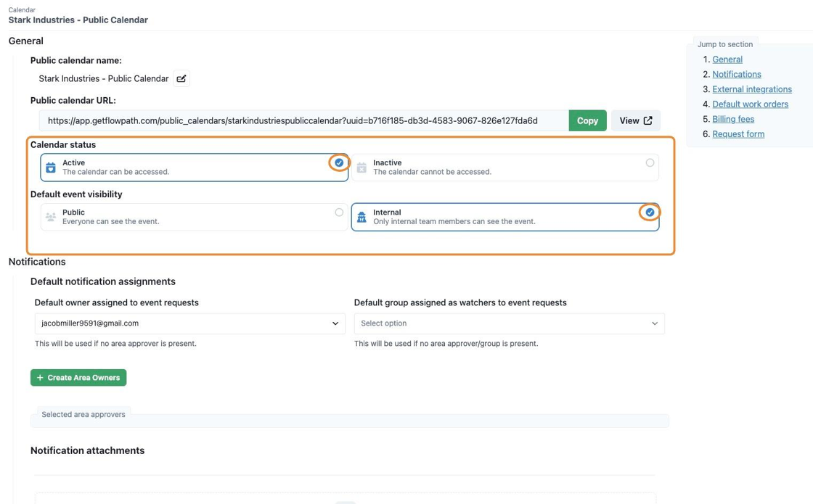Viewport: 813px width, 504px height.
Task: Click the people icon on Public card
Action: pyautogui.click(x=51, y=217)
